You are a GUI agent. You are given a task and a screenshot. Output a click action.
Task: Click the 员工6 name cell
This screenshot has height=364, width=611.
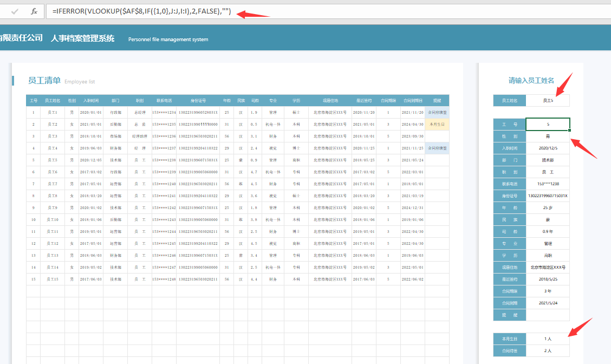(53, 172)
